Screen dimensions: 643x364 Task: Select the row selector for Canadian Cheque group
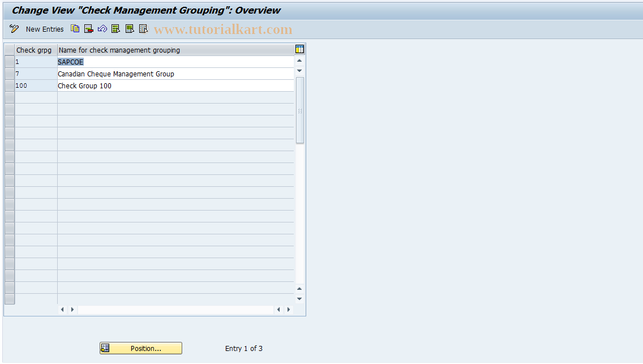tap(10, 74)
